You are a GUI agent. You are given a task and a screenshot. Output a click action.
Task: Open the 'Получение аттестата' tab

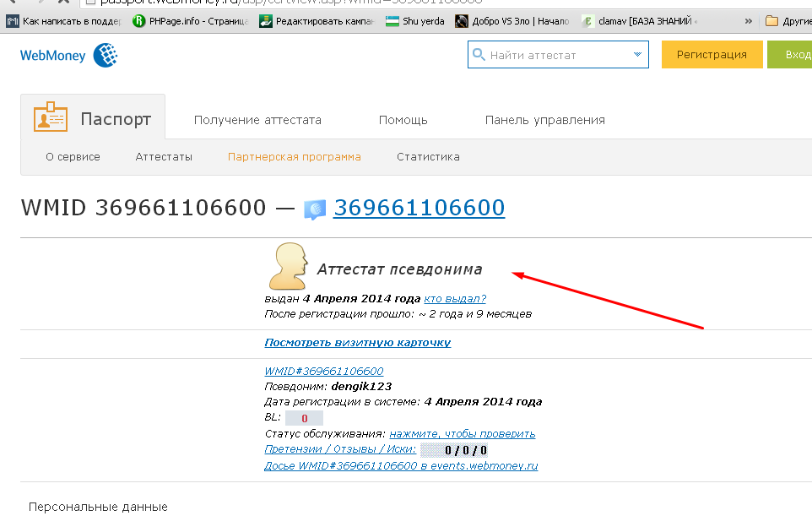point(257,120)
